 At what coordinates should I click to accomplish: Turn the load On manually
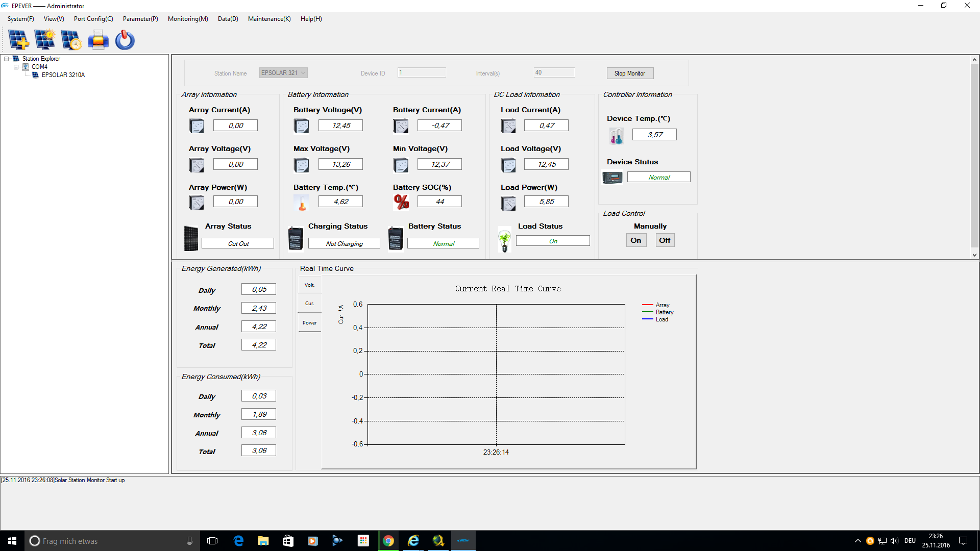(x=636, y=240)
